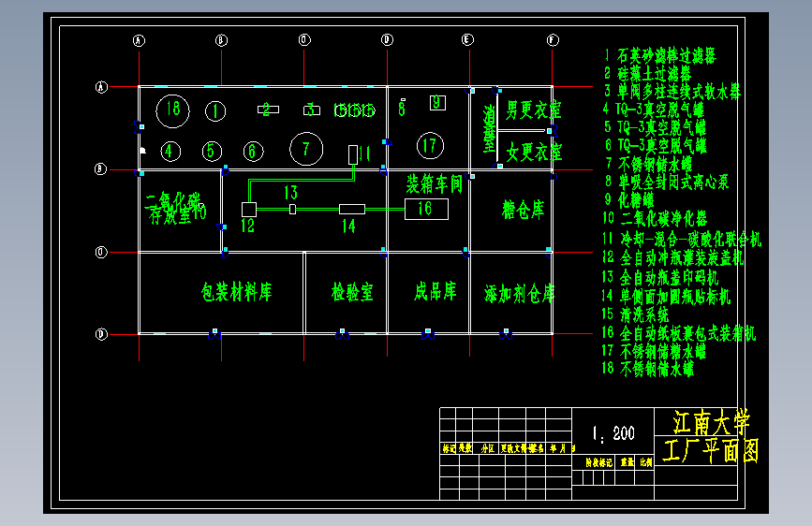The width and height of the screenshot is (812, 526).
Task: Click legend entry 10 二氧化碳净化器
Action: [655, 218]
